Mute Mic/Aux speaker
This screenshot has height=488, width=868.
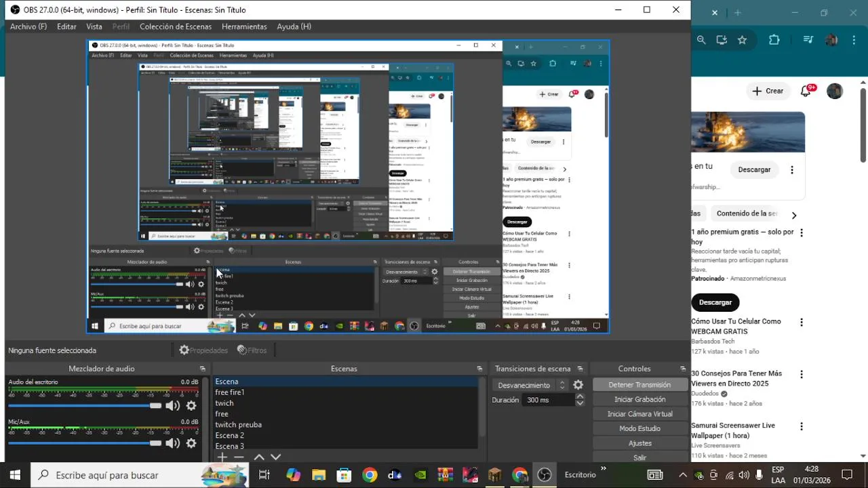pos(173,443)
